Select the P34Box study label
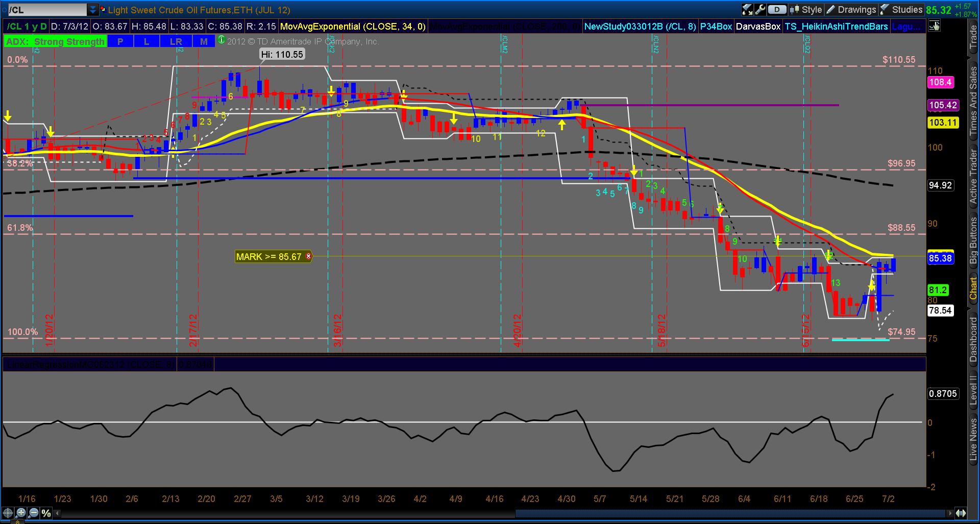The width and height of the screenshot is (980, 524). point(716,27)
